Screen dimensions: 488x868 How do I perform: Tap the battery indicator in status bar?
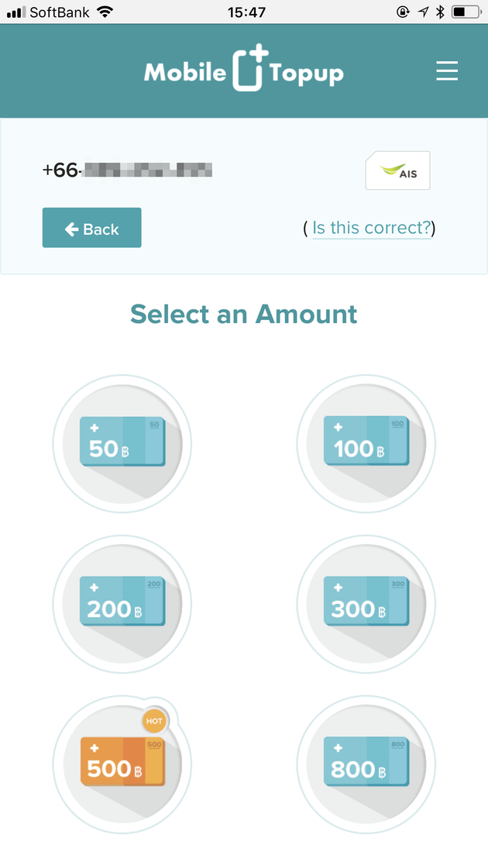(x=466, y=12)
